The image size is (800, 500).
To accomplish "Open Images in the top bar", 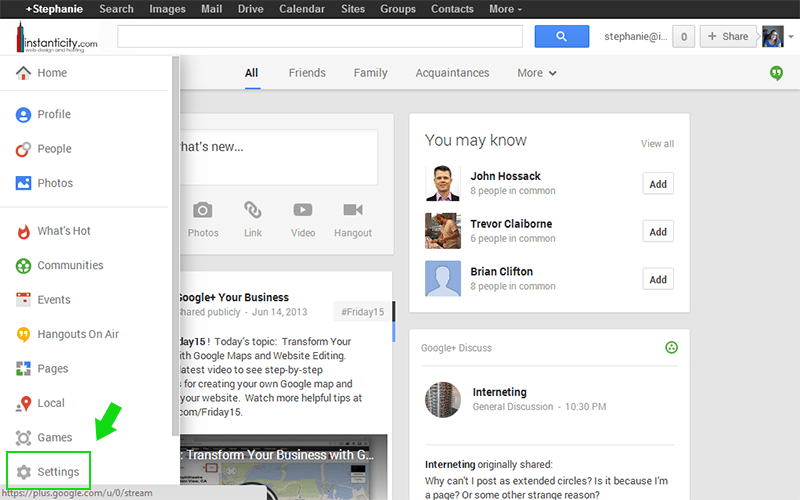I will pos(167,9).
